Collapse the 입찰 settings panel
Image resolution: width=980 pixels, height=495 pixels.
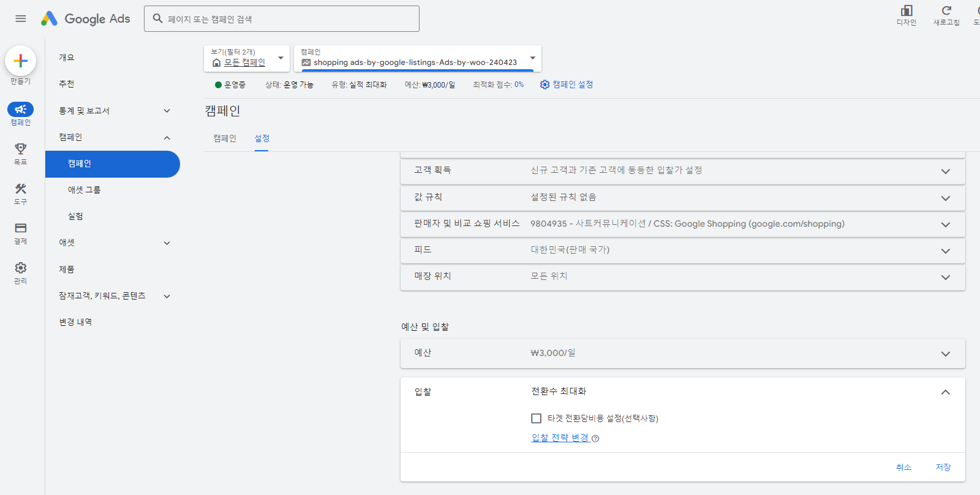click(x=946, y=392)
